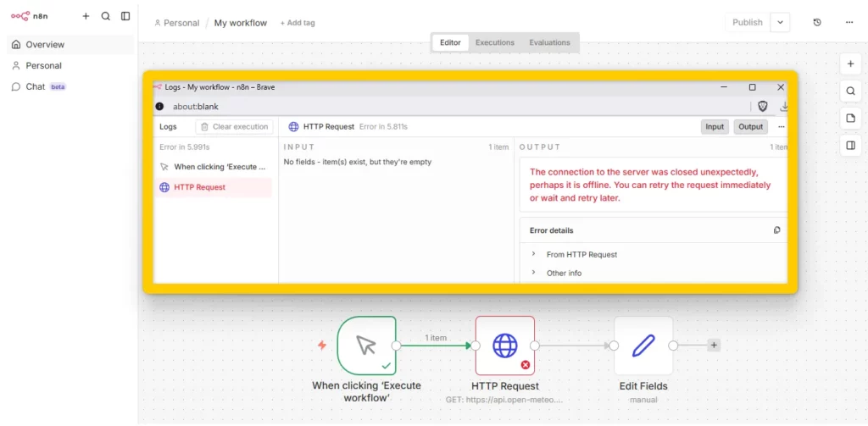This screenshot has width=868, height=426.
Task: Switch to the Evaluations tab
Action: tap(549, 42)
